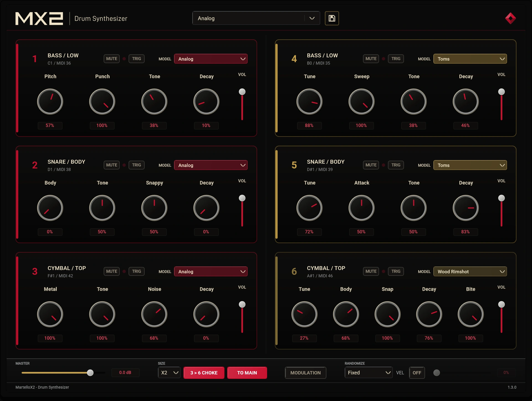Viewport: 532px width, 401px height.
Task: Open the Wood Rimshot MODEL dropdown
Action: point(470,271)
